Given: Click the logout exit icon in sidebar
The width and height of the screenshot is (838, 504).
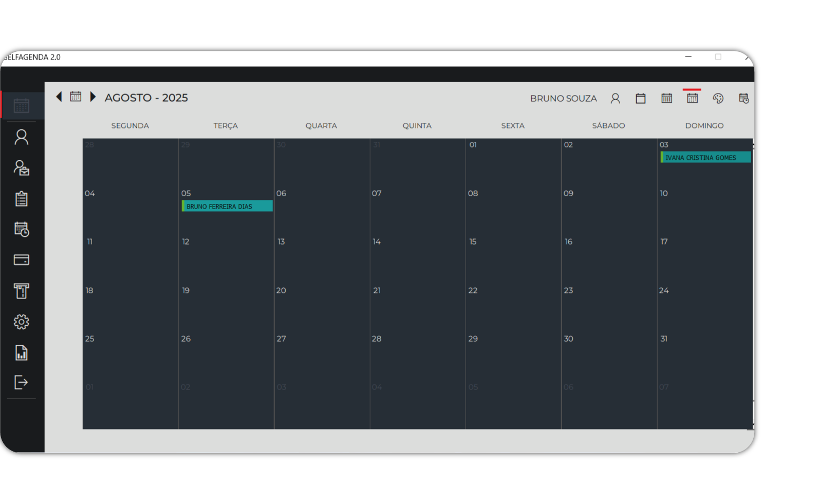Looking at the screenshot, I should coord(21,382).
